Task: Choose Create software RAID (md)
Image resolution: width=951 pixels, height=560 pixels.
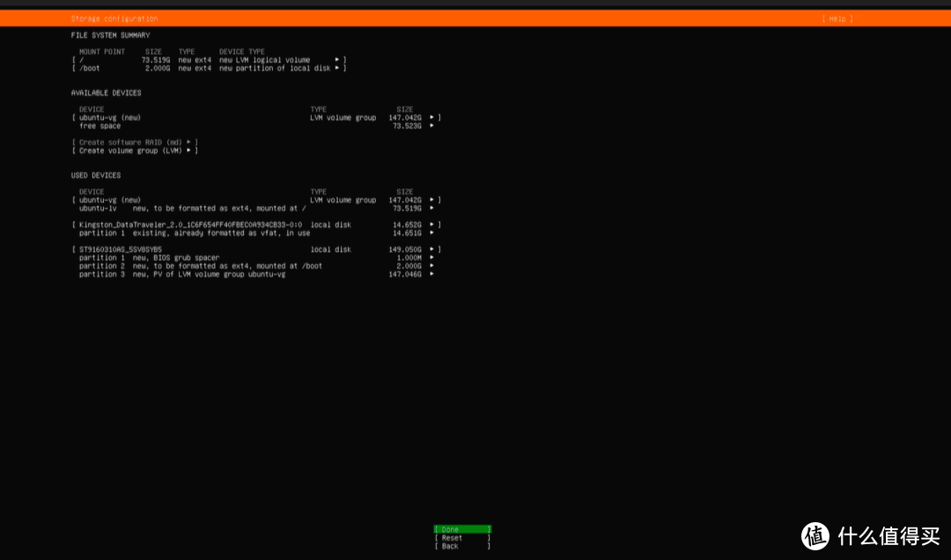Action: [134, 142]
